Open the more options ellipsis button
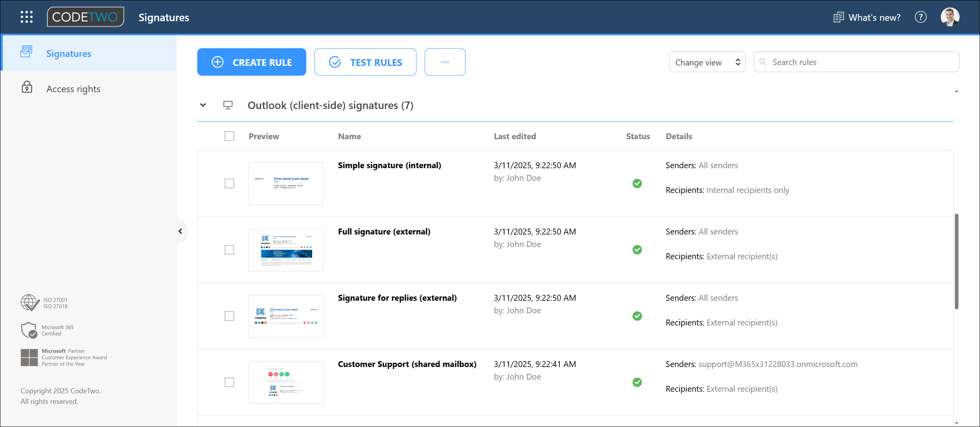Screen dimensions: 980x427 (445, 62)
